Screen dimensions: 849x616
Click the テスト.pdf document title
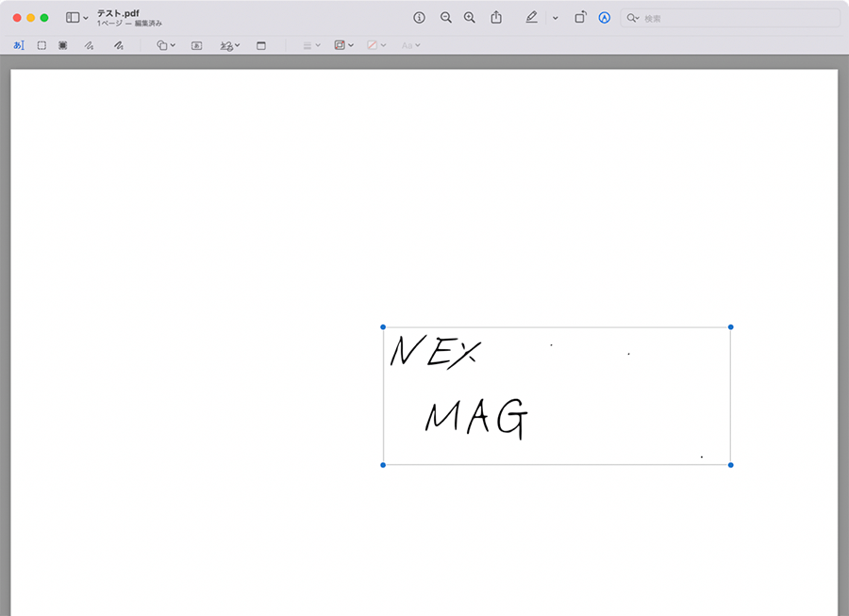(x=118, y=13)
